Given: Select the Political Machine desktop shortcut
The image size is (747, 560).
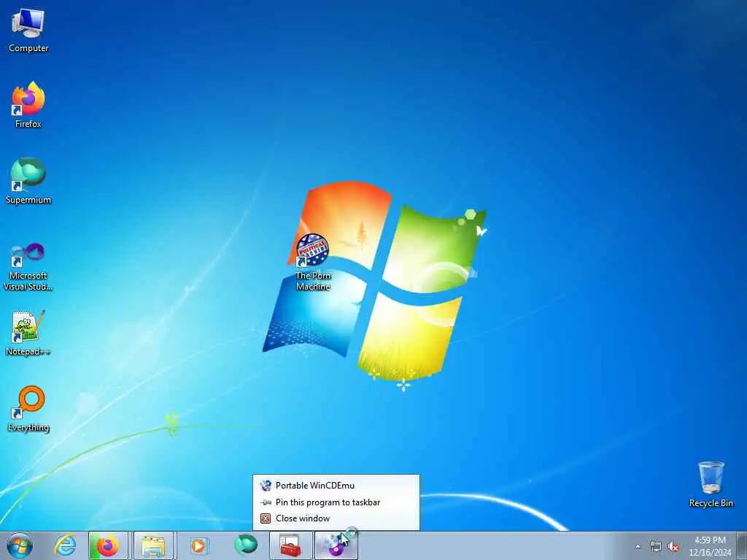Looking at the screenshot, I should [312, 262].
